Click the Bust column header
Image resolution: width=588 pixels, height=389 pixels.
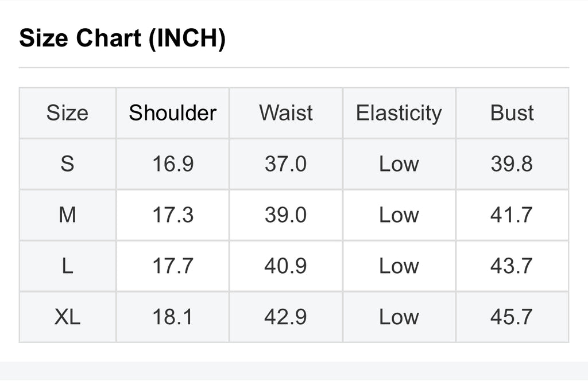click(512, 113)
